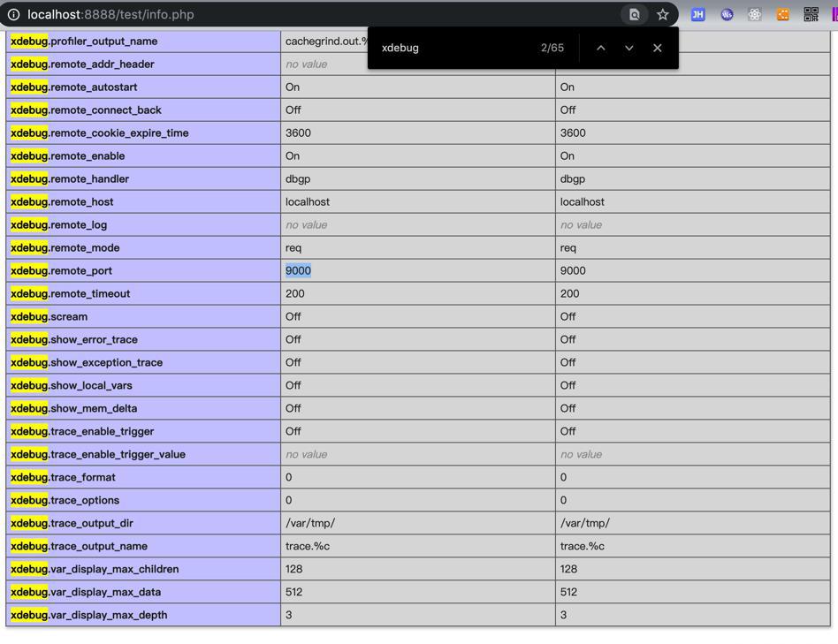Click the xdebug.remote_connect_back row name
Viewport: 838px width, 644px height.
pos(86,110)
